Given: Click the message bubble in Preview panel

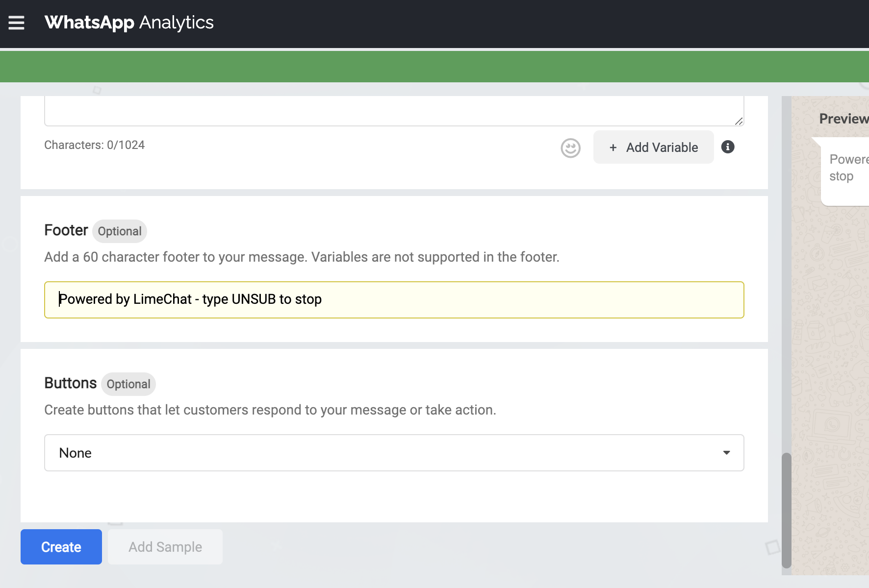Looking at the screenshot, I should (x=844, y=171).
